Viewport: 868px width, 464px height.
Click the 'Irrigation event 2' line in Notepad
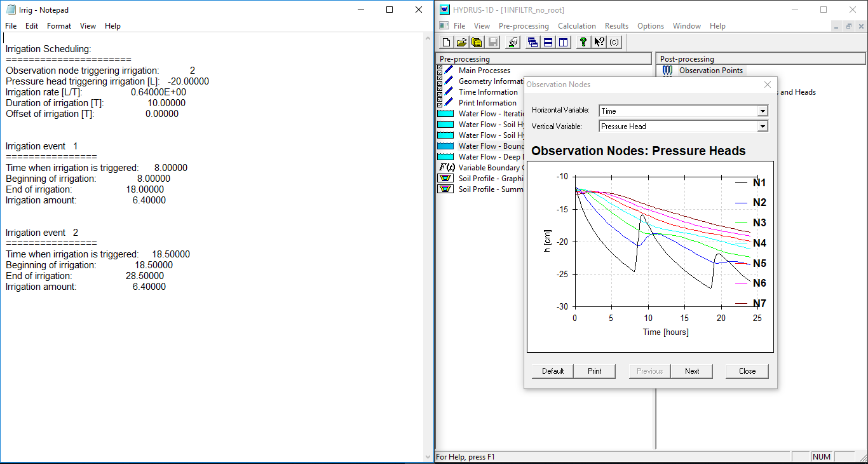[x=42, y=233]
